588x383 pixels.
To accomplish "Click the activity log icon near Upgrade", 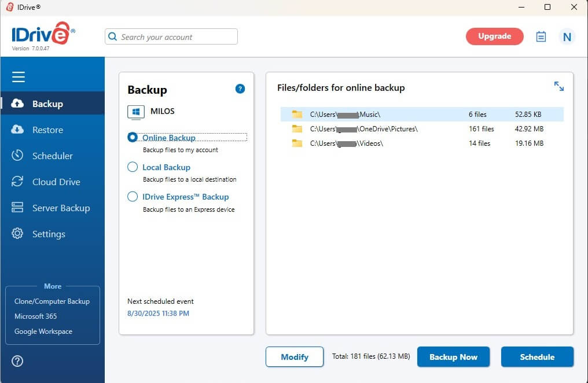I will [541, 36].
